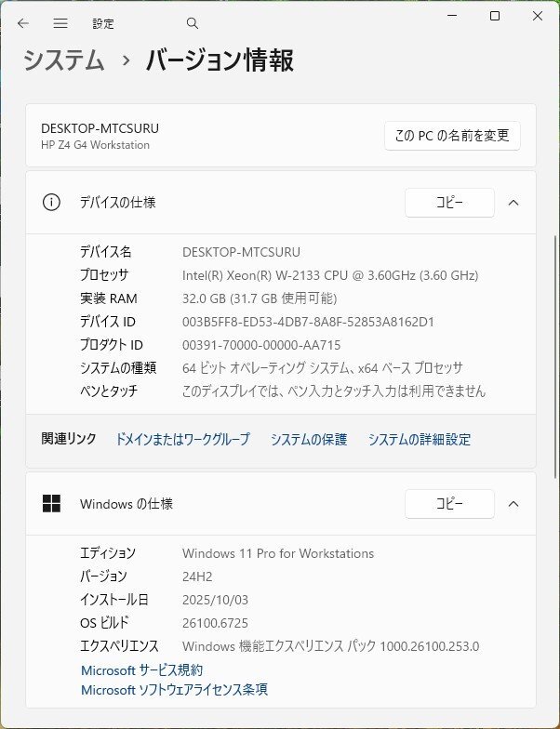Open システムの保護 link
Viewport: 560px width, 729px height.
click(x=309, y=439)
